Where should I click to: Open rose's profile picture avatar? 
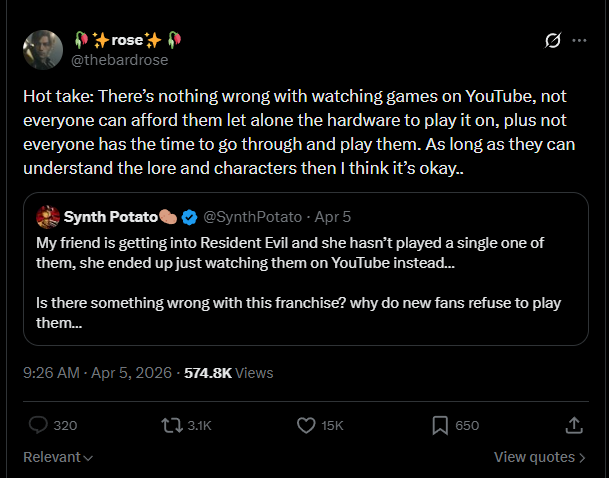tap(41, 50)
